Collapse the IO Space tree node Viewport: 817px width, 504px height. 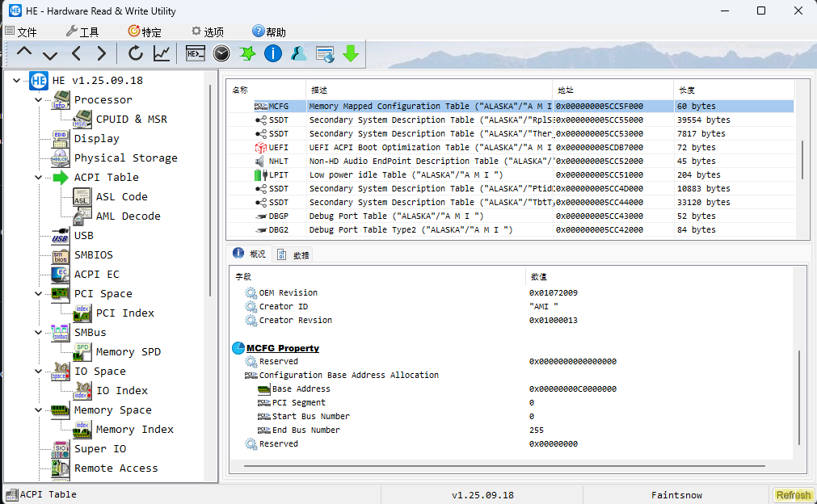39,372
